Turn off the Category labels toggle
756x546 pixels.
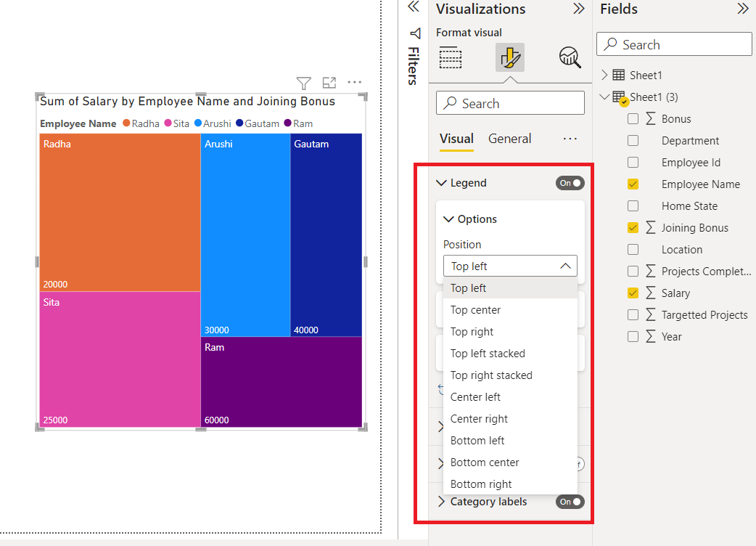click(x=570, y=502)
